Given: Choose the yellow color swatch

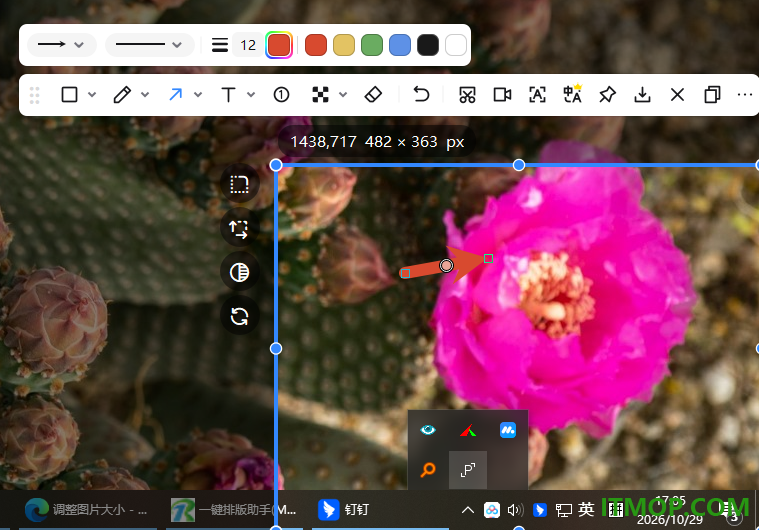Looking at the screenshot, I should pyautogui.click(x=344, y=45).
